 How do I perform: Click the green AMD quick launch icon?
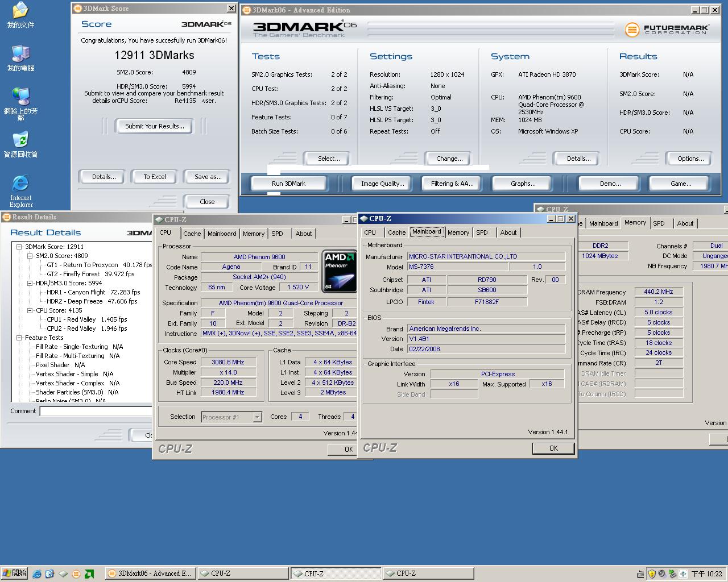(89, 574)
